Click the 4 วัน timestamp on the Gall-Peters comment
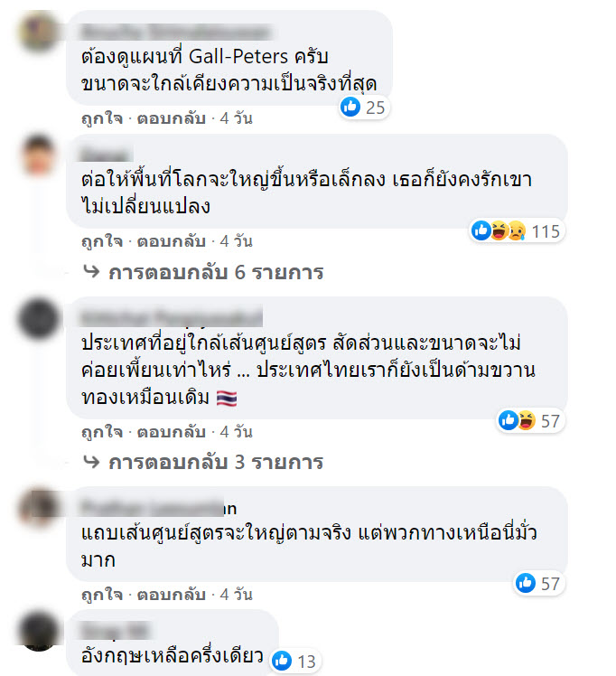Image resolution: width=616 pixels, height=676 pixels. (236, 118)
